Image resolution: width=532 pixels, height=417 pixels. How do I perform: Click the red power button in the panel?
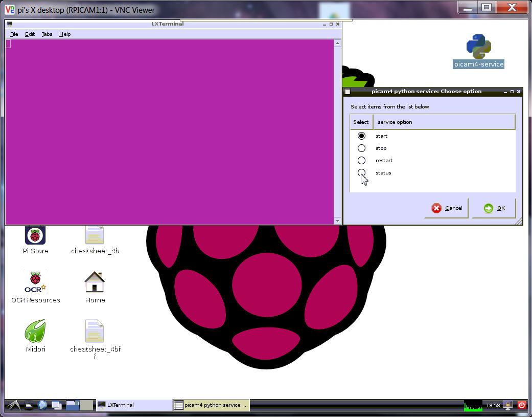pyautogui.click(x=521, y=405)
